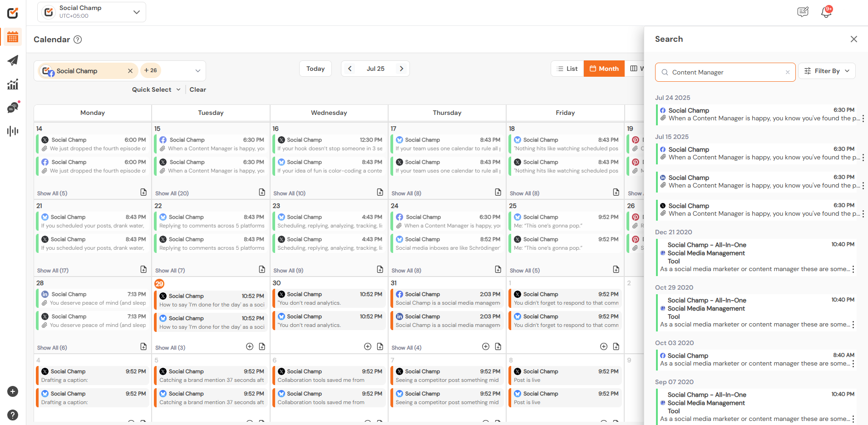Open Oct 29 2020 search result

coord(757,312)
